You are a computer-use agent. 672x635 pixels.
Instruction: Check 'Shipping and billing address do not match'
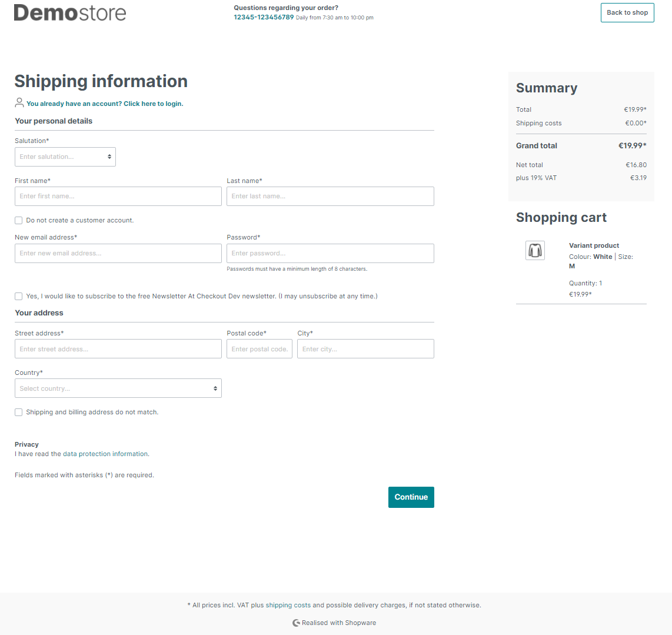point(18,412)
